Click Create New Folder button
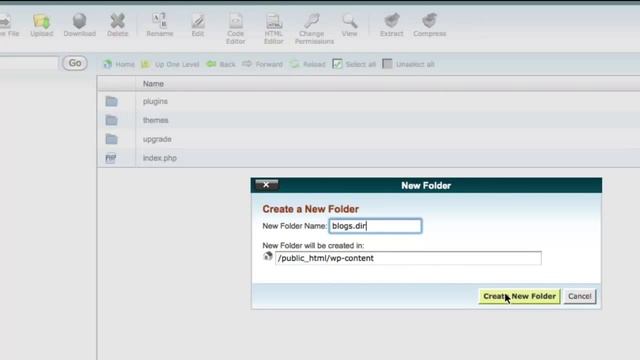The width and height of the screenshot is (640, 360). pyautogui.click(x=519, y=296)
